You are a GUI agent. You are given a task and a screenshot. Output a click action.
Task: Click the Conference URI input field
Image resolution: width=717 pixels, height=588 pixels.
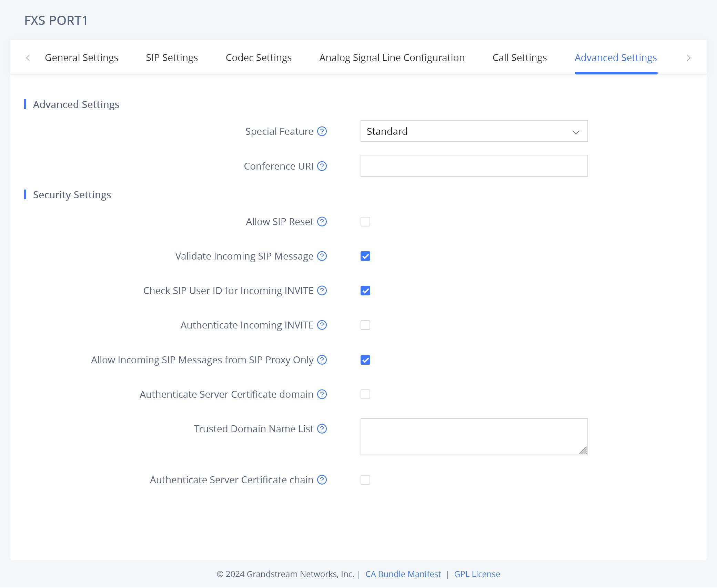click(474, 166)
